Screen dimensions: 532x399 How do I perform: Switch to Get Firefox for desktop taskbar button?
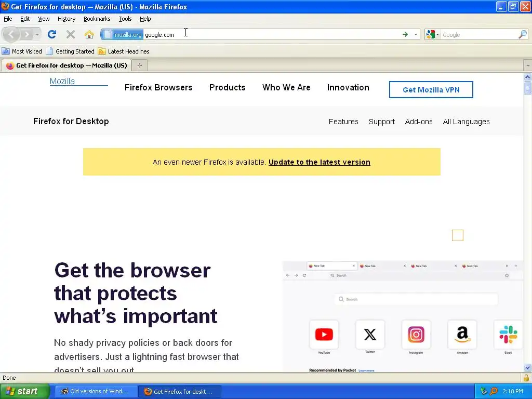180,392
